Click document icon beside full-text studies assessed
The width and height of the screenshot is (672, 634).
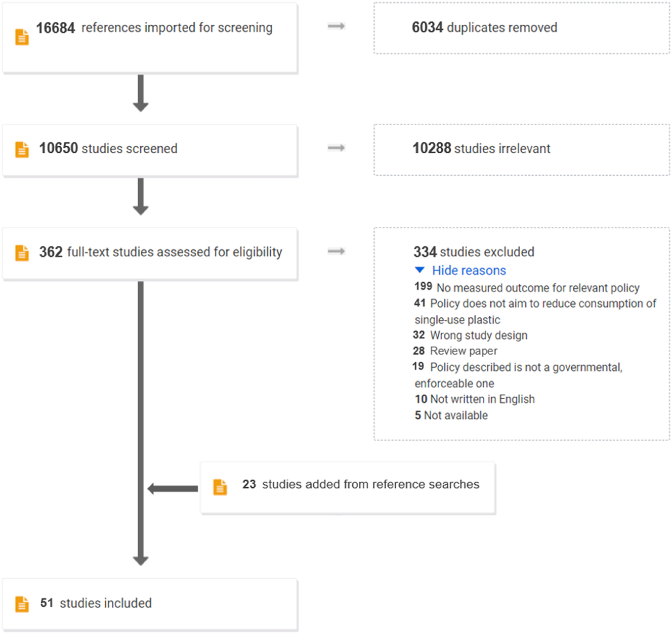[22, 252]
